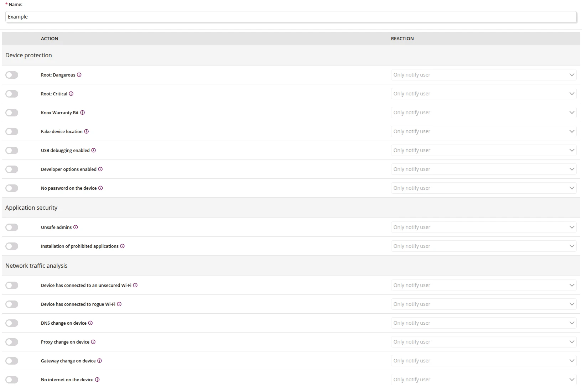Screen dimensions: 582x392
Task: Expand reaction dropdown for Root: Critical
Action: (x=484, y=94)
